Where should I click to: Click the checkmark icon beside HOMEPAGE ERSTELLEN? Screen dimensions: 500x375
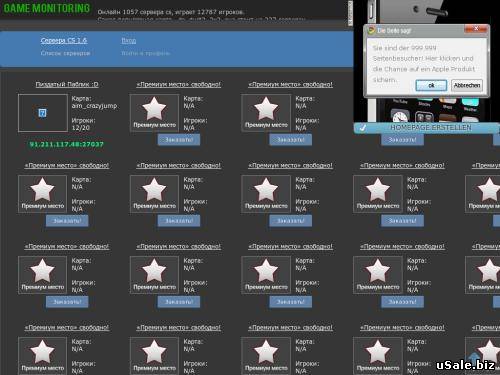tap(363, 128)
